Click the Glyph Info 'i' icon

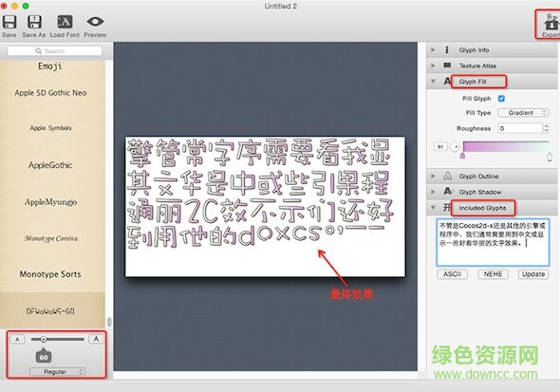pos(447,50)
